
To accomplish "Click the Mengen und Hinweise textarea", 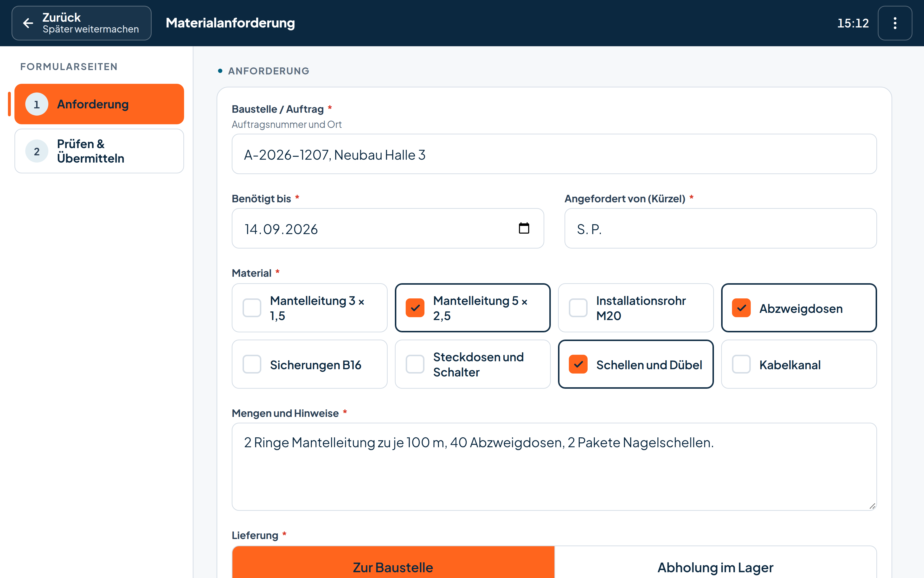I will (x=554, y=466).
